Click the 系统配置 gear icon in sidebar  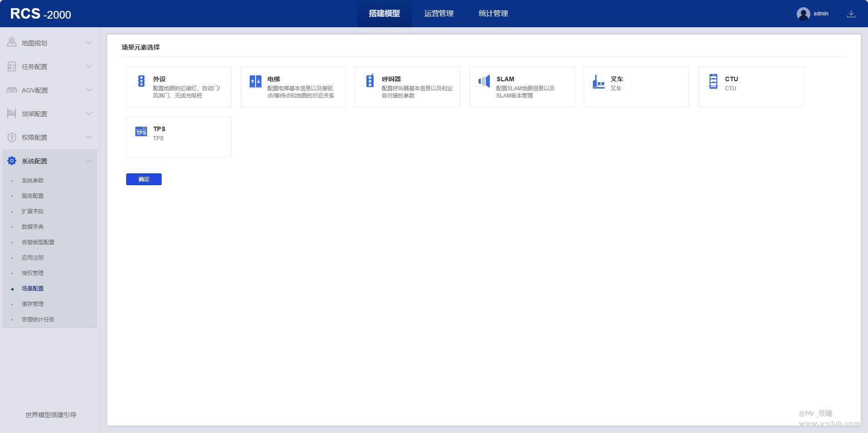click(11, 161)
